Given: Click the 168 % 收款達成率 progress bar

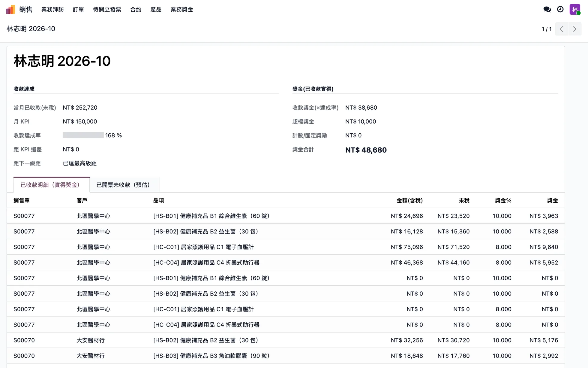Looking at the screenshot, I should point(83,135).
